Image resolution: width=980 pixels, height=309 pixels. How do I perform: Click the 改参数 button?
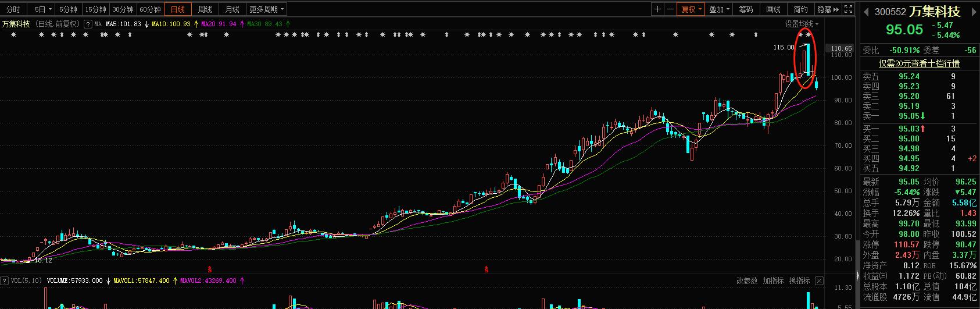click(x=747, y=281)
